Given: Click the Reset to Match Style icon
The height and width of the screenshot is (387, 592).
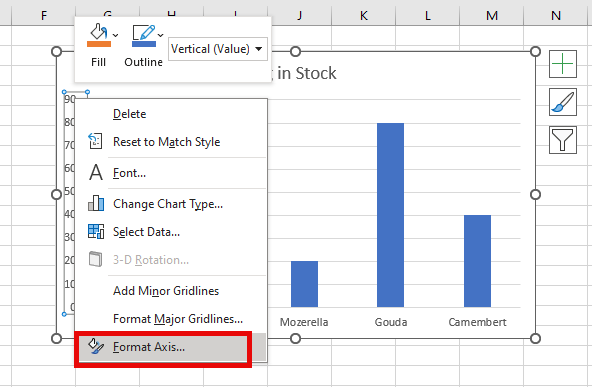Looking at the screenshot, I should 95,141.
